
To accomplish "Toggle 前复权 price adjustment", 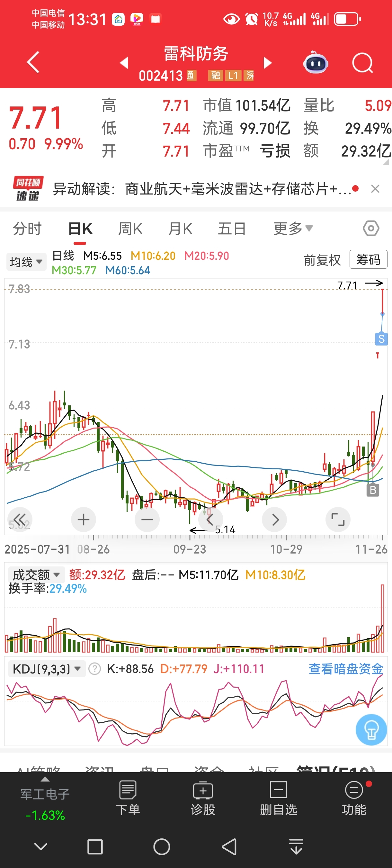I will (322, 260).
